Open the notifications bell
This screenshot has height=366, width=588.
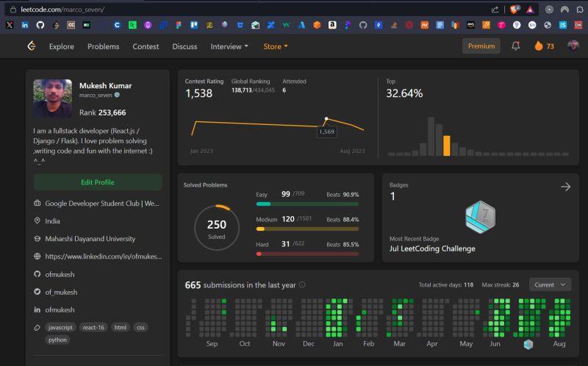tap(516, 46)
